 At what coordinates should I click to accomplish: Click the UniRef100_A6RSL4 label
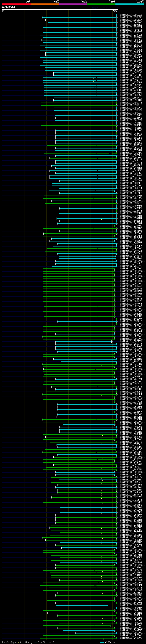coord(131,394)
